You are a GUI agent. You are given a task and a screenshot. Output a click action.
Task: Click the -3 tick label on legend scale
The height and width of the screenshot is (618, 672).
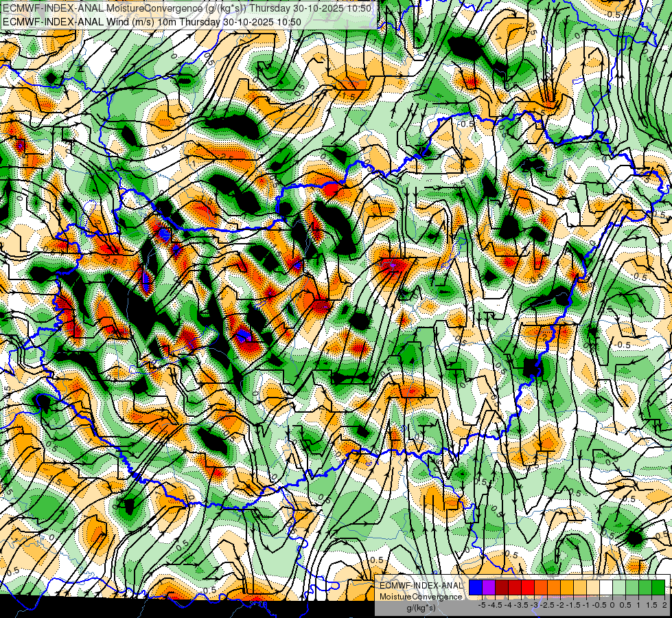[535, 605]
